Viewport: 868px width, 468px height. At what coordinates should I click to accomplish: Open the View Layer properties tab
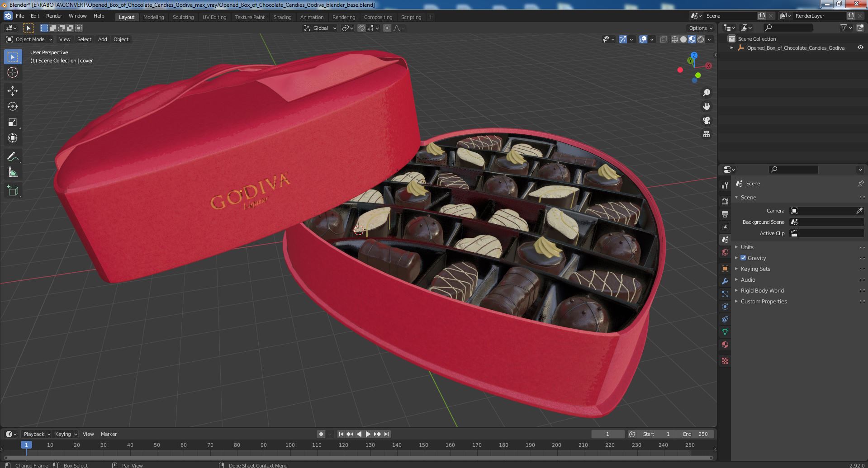pyautogui.click(x=725, y=227)
